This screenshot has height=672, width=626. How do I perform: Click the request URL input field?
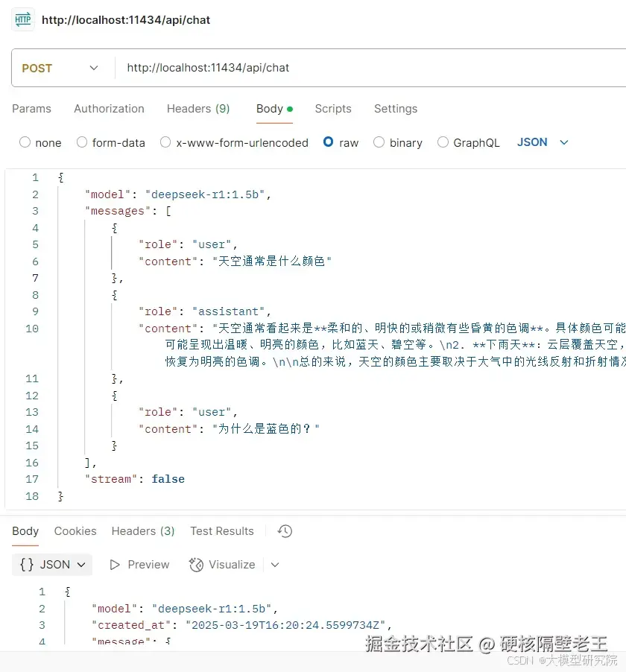371,68
